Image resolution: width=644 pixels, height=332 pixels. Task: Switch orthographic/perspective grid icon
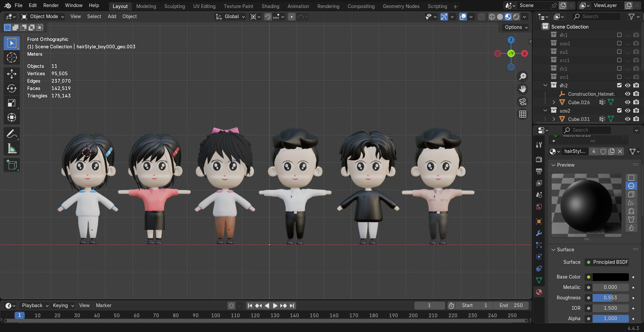[523, 114]
